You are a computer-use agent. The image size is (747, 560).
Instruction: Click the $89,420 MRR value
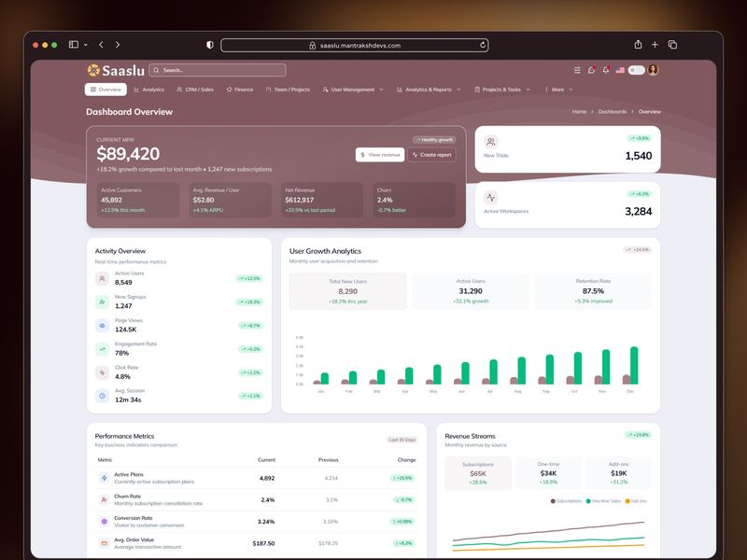(128, 154)
